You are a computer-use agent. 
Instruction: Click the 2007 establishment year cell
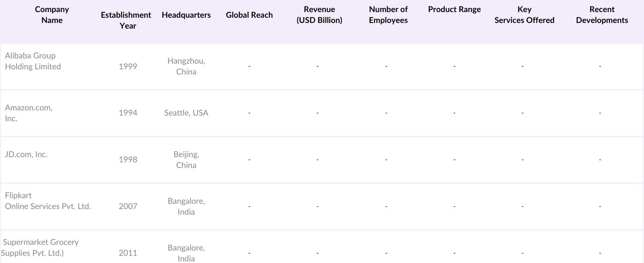[x=128, y=207]
